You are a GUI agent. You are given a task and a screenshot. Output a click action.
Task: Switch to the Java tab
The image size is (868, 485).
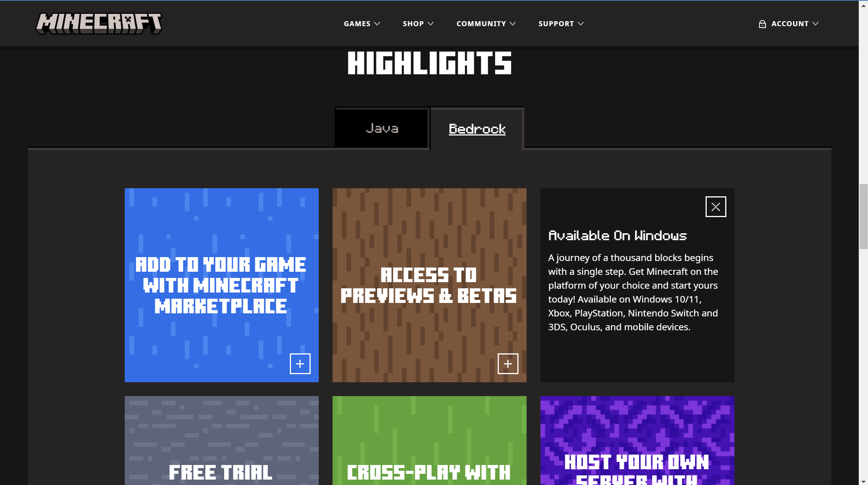382,128
